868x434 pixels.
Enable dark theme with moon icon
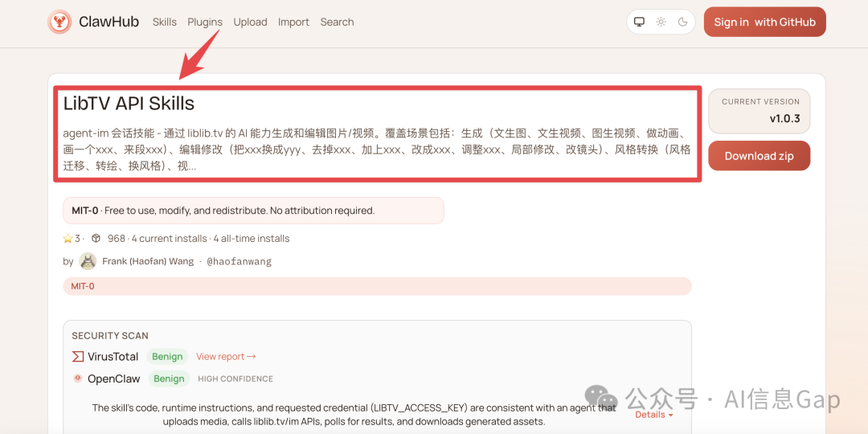(683, 23)
